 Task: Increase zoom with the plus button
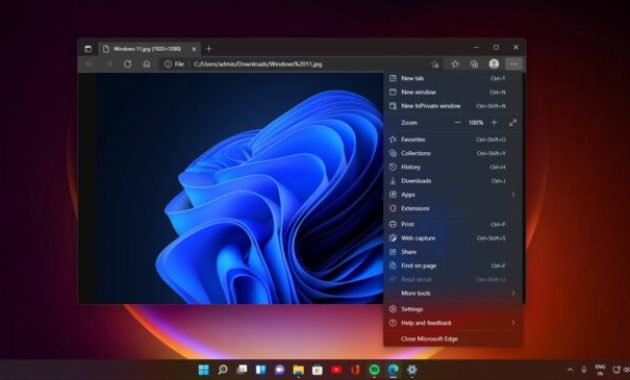494,123
